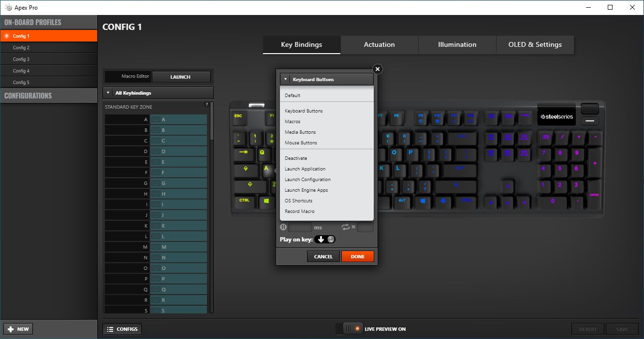Choose Deactivate option
Viewport: 644px width, 339px height.
pos(296,158)
